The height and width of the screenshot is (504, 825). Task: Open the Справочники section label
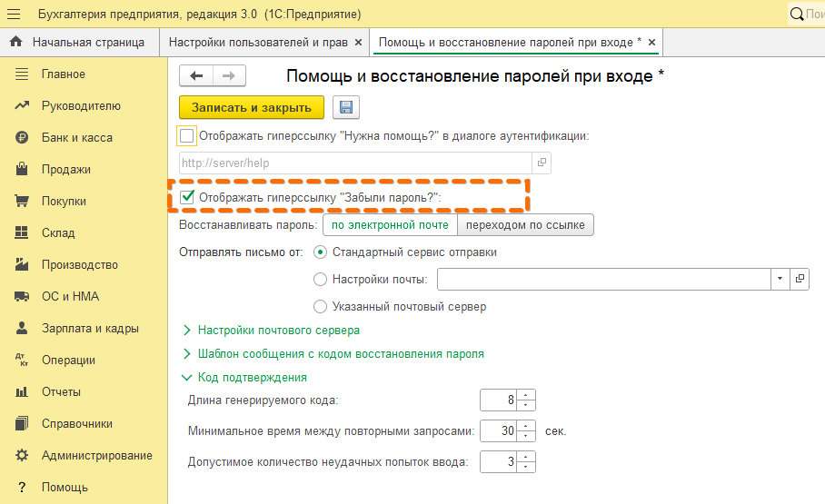[77, 423]
